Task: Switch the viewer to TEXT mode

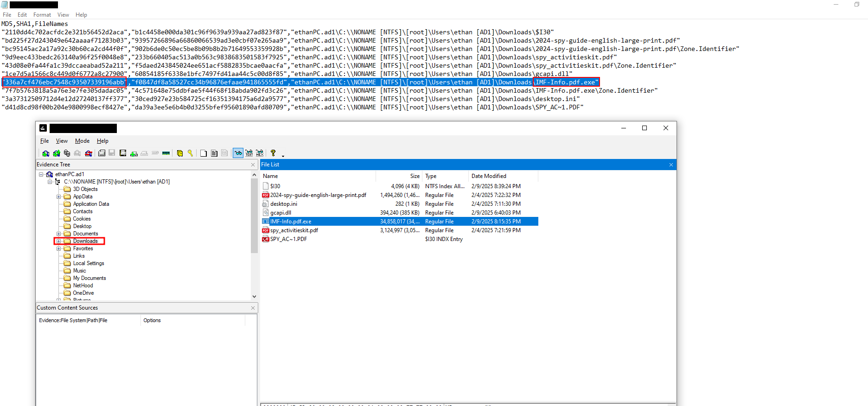Action: point(249,153)
